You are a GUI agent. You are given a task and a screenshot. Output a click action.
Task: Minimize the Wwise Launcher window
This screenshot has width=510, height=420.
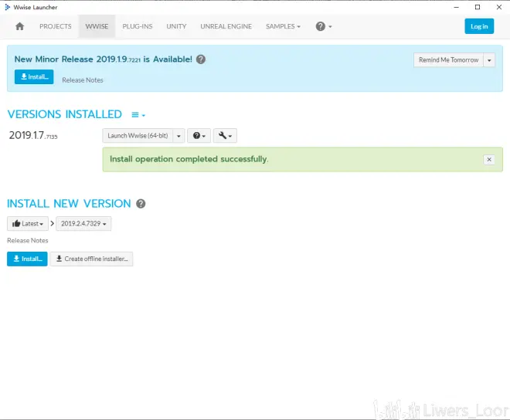pos(457,7)
